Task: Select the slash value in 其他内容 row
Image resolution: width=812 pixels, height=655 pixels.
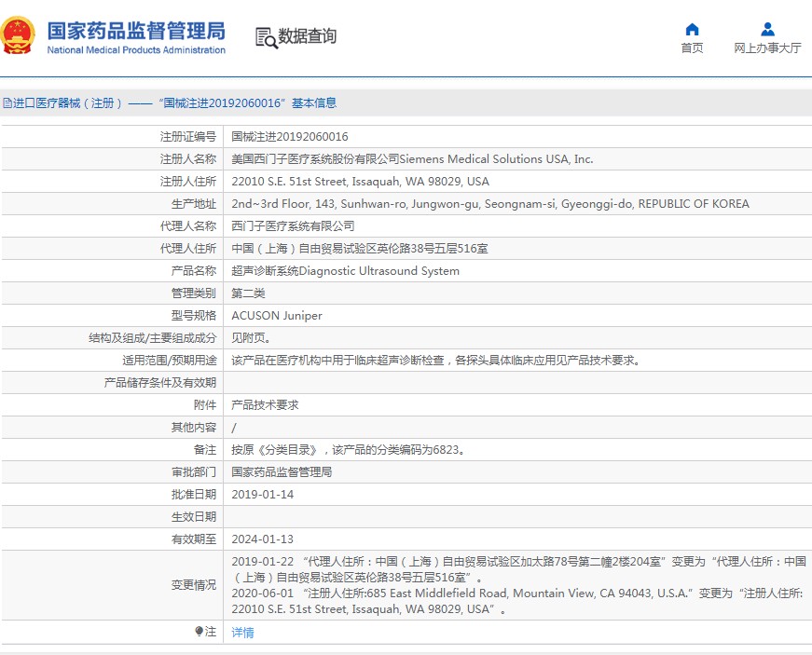Action: (234, 428)
